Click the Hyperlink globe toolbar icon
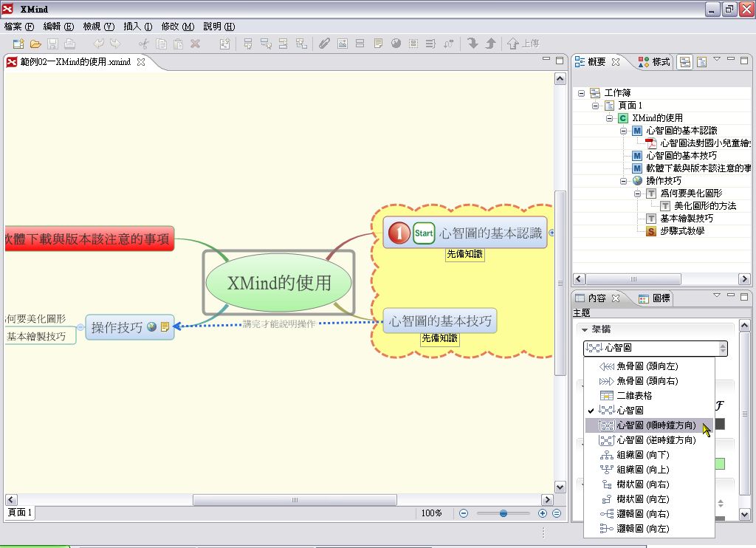The height and width of the screenshot is (548, 756). [396, 44]
